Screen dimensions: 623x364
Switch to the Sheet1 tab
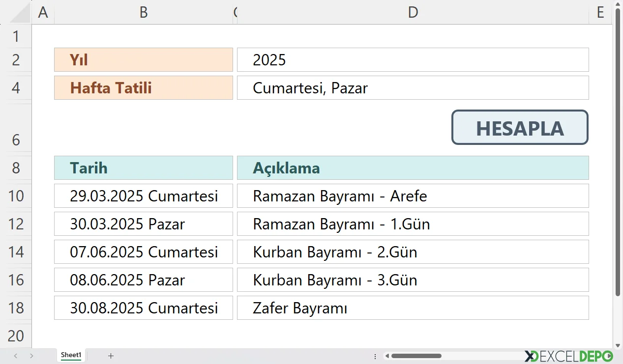pos(71,355)
